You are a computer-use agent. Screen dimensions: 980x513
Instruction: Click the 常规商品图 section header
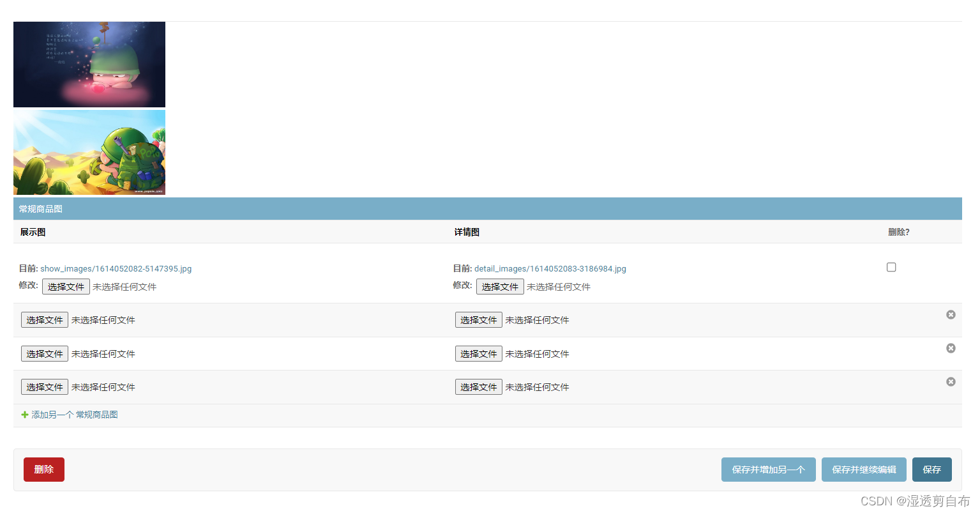(x=488, y=209)
